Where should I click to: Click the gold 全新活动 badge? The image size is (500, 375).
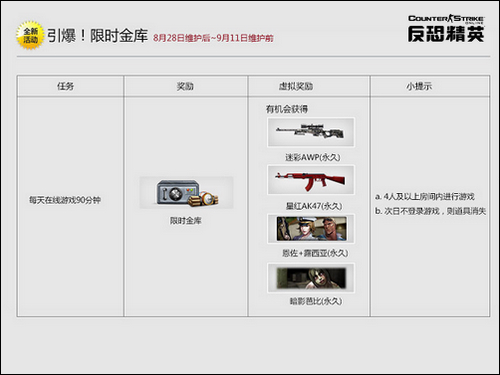30,35
